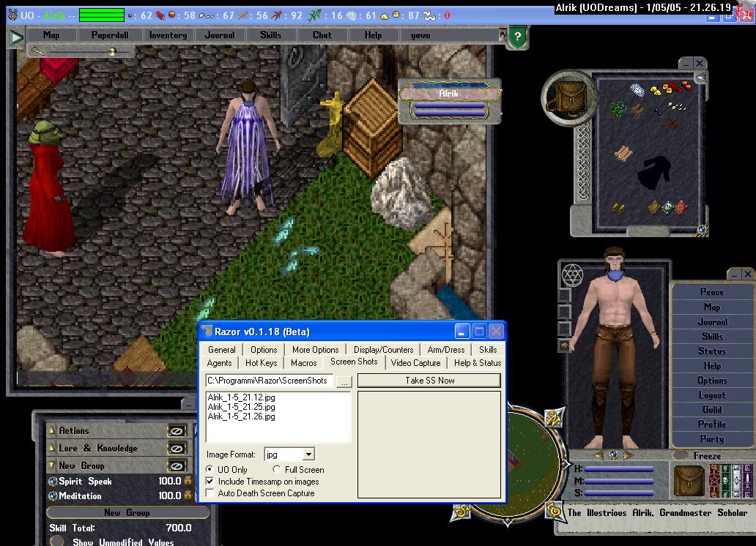Image resolution: width=756 pixels, height=546 pixels.
Task: Enable Auto Death Screen Capture checkbox
Action: tap(210, 493)
